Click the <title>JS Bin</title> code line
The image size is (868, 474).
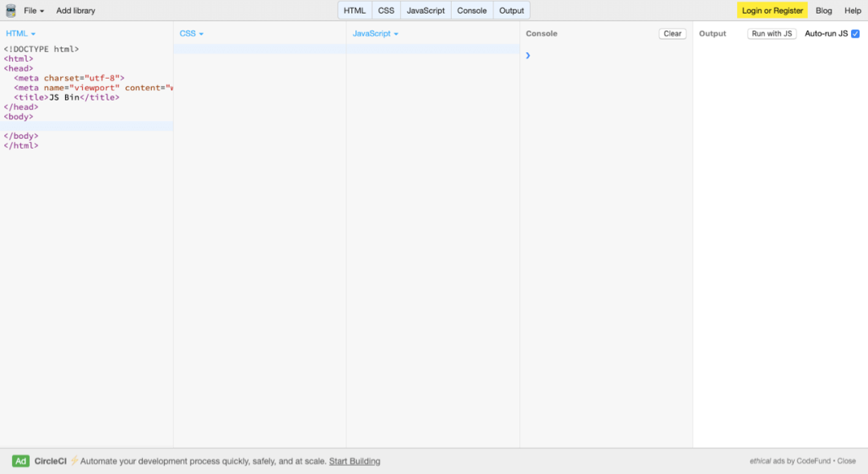click(67, 97)
